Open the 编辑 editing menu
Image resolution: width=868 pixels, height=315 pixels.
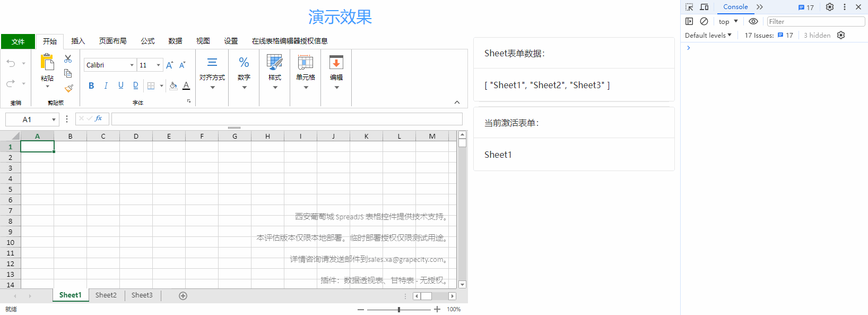click(x=336, y=73)
